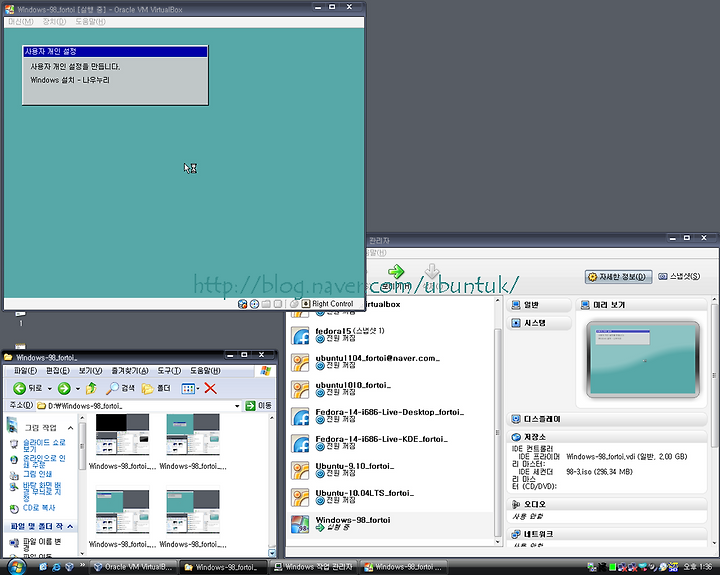Image resolution: width=720 pixels, height=575 pixels.
Task: Select the Ubuntu-9.10_fortoi_ virtual machine
Action: coord(390,470)
